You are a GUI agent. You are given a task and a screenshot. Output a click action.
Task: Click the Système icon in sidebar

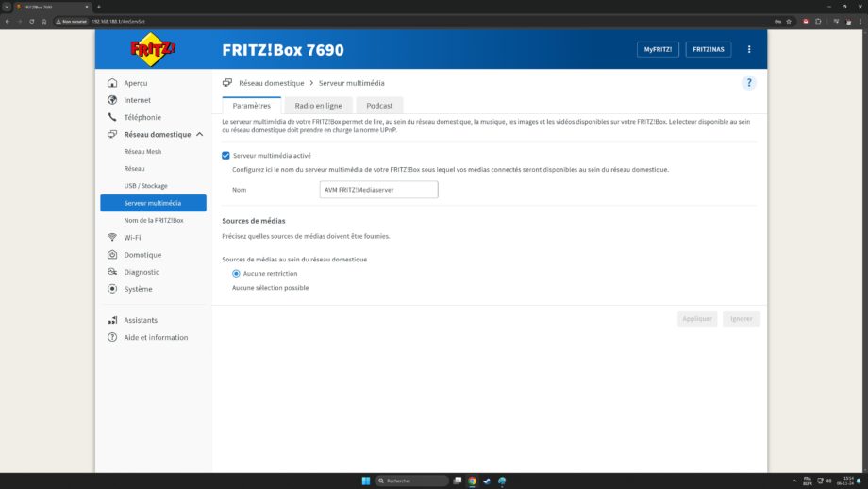pyautogui.click(x=112, y=289)
